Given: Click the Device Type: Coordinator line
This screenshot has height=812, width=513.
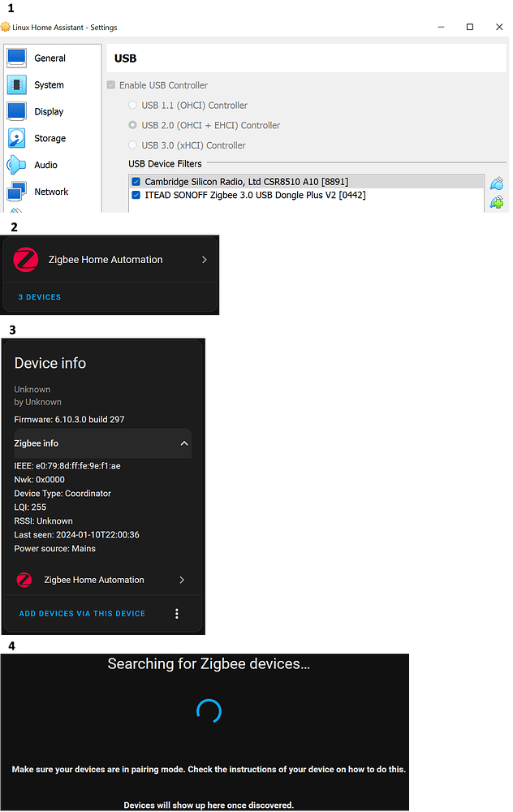Looking at the screenshot, I should [63, 493].
